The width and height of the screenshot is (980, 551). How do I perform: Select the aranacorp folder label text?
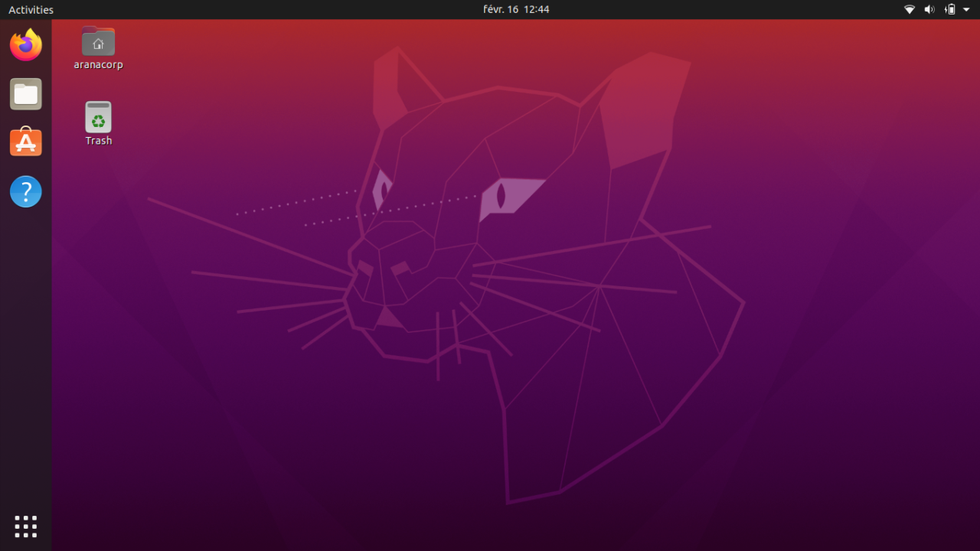pyautogui.click(x=98, y=65)
